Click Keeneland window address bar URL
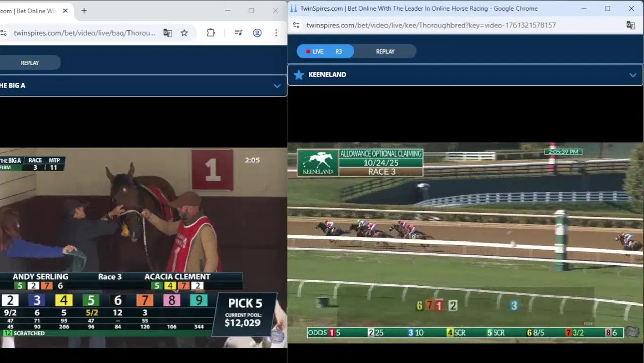The height and width of the screenshot is (363, 644). (x=431, y=25)
